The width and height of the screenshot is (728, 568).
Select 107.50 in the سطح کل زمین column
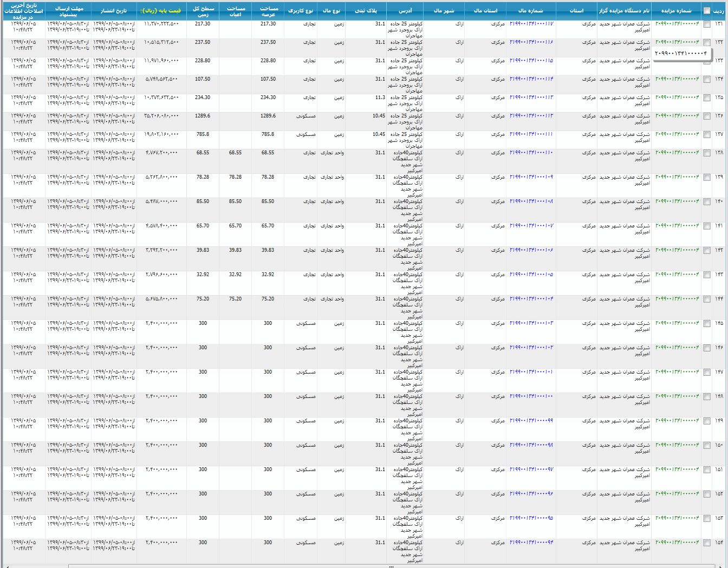tap(203, 79)
